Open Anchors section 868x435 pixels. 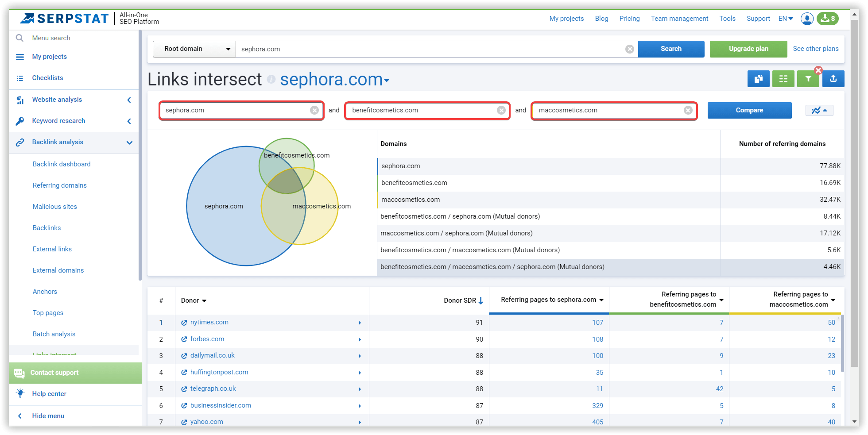coord(45,292)
